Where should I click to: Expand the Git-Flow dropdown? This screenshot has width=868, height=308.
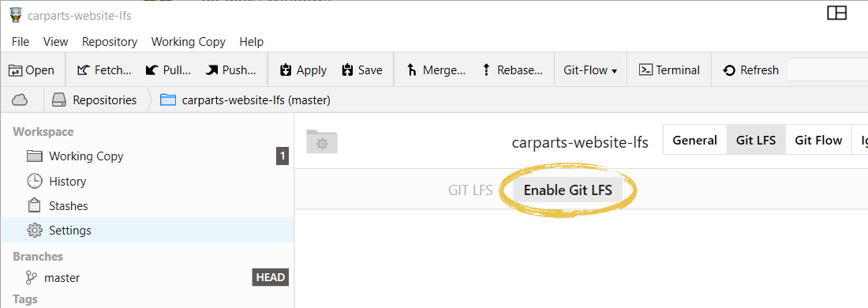(591, 70)
